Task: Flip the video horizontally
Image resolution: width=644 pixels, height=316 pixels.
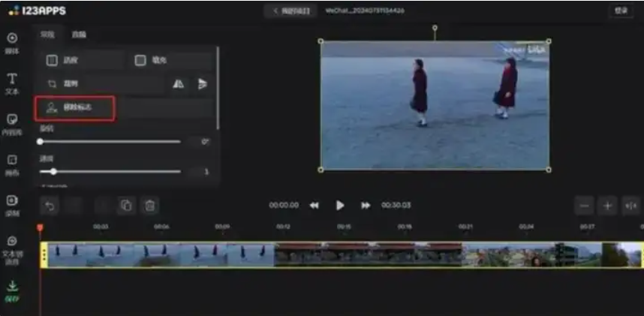Action: (178, 84)
